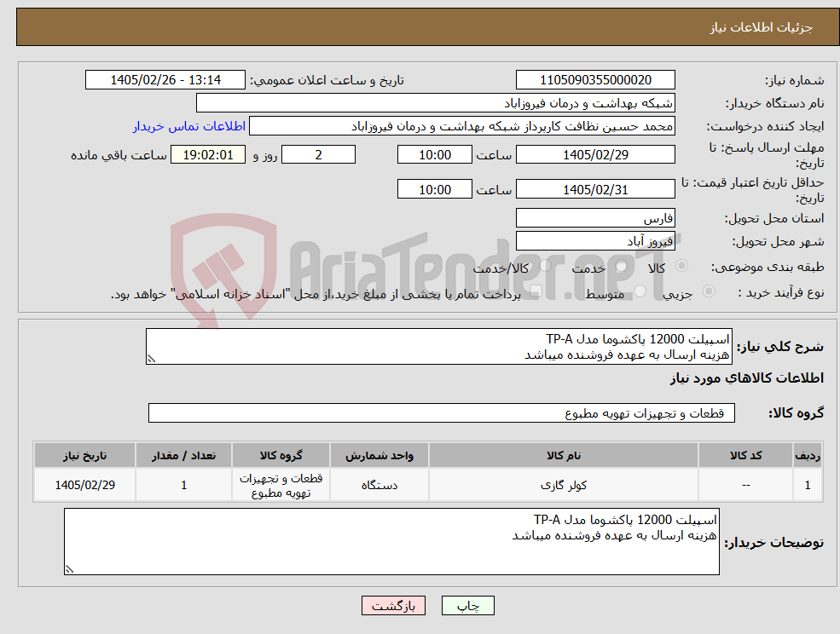
Task: Click the توضیحات خریدار label
Action: pyautogui.click(x=774, y=543)
